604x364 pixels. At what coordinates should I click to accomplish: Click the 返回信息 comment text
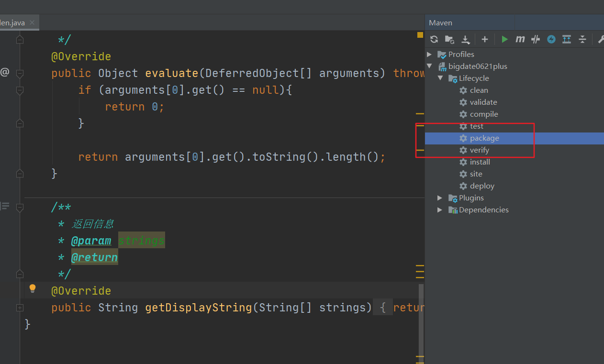pyautogui.click(x=92, y=224)
